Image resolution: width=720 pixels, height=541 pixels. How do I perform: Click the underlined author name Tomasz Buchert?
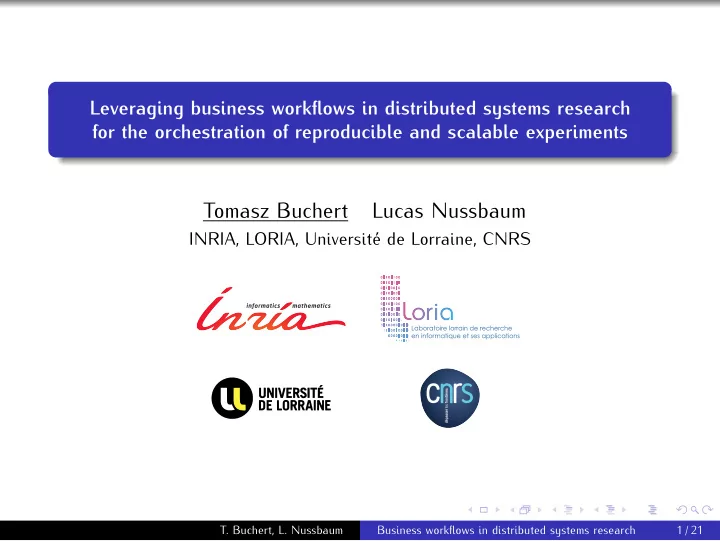pyautogui.click(x=276, y=211)
